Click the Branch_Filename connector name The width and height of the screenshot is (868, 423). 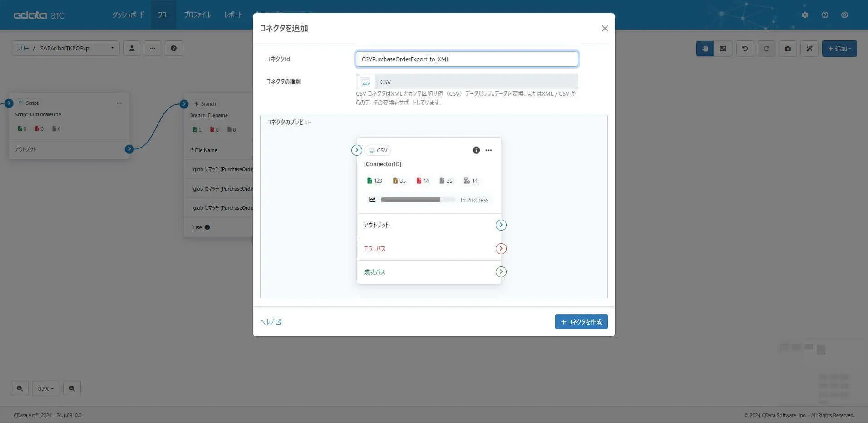(x=209, y=115)
